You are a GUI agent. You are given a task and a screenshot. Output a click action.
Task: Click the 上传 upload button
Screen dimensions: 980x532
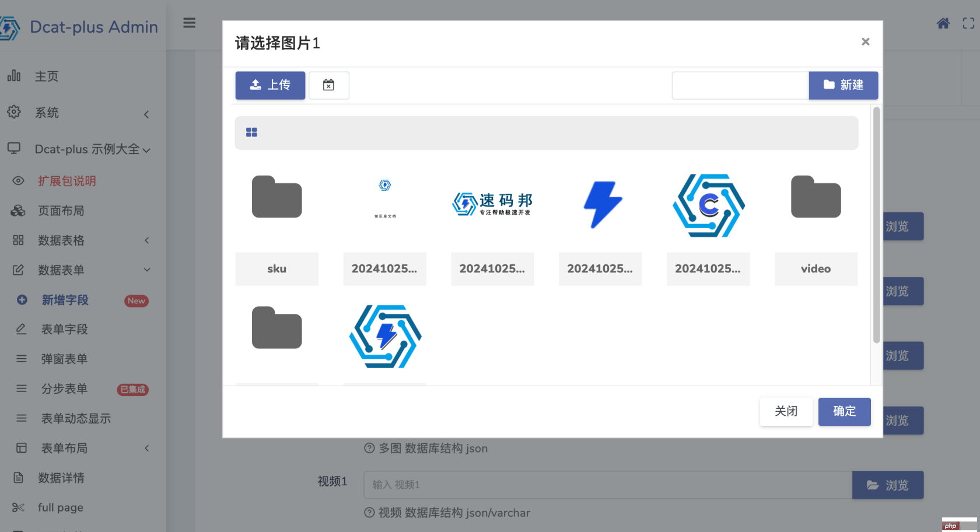(x=270, y=85)
